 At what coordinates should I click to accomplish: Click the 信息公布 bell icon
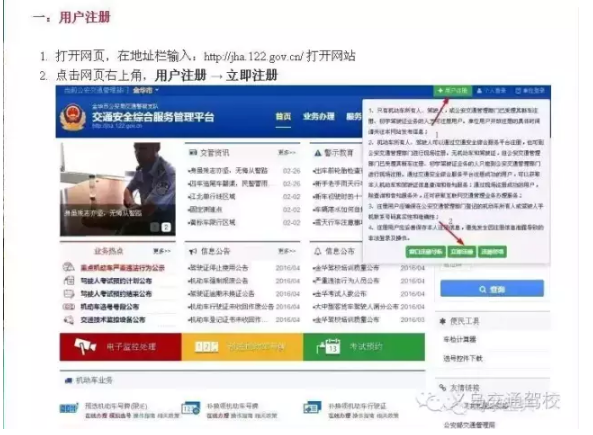pos(318,251)
